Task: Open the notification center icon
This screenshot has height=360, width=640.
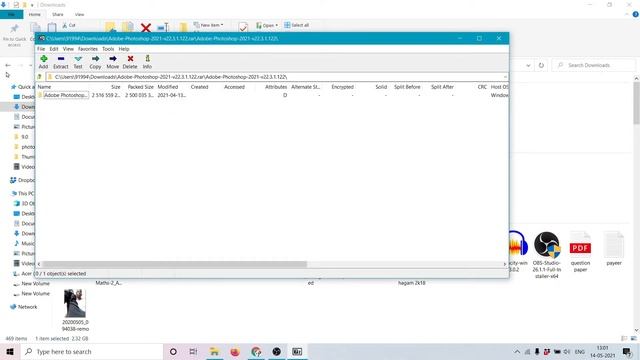Action: (627, 351)
